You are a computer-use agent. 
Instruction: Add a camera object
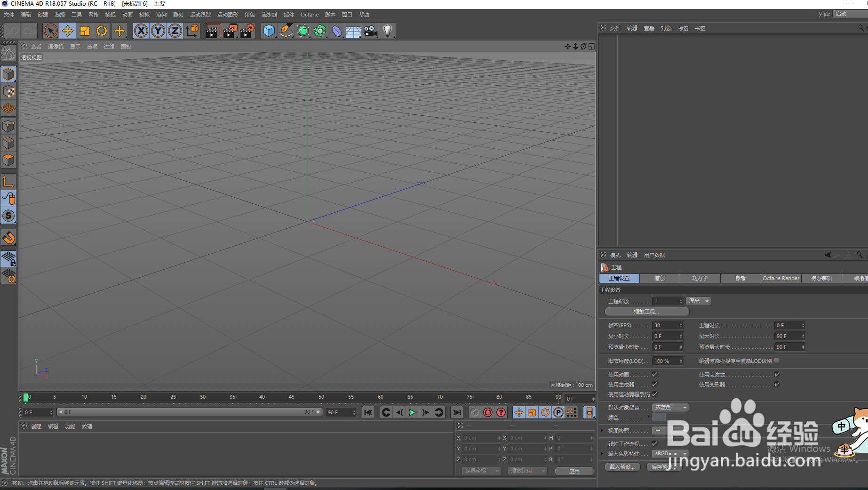click(370, 31)
